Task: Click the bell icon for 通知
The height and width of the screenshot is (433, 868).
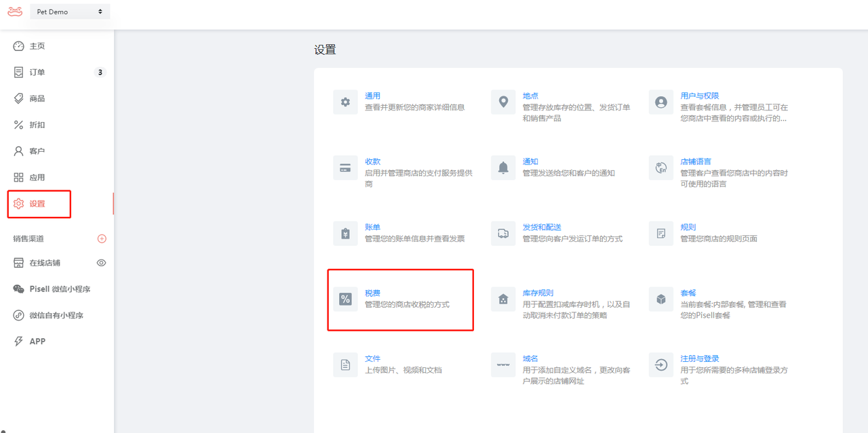Action: pyautogui.click(x=503, y=167)
